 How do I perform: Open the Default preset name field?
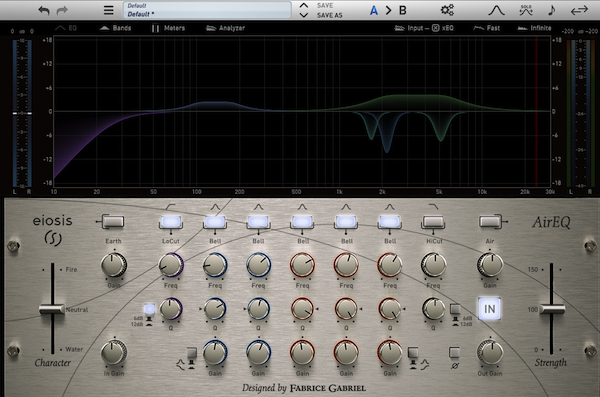207,10
